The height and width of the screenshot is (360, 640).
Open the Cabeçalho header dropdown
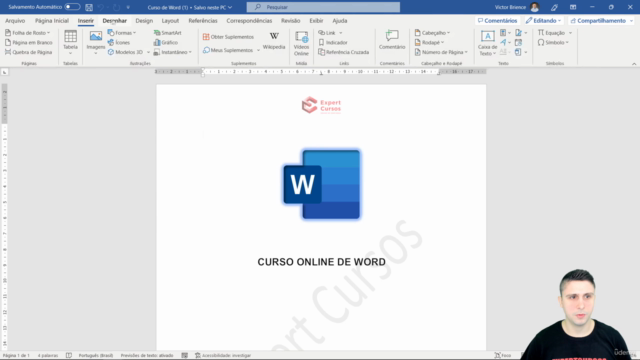pos(432,33)
